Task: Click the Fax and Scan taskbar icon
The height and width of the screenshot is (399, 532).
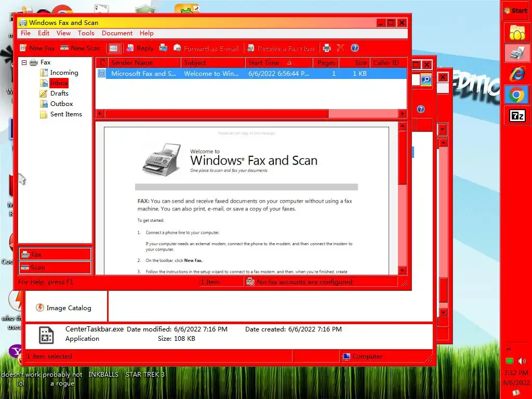Action: [517, 53]
